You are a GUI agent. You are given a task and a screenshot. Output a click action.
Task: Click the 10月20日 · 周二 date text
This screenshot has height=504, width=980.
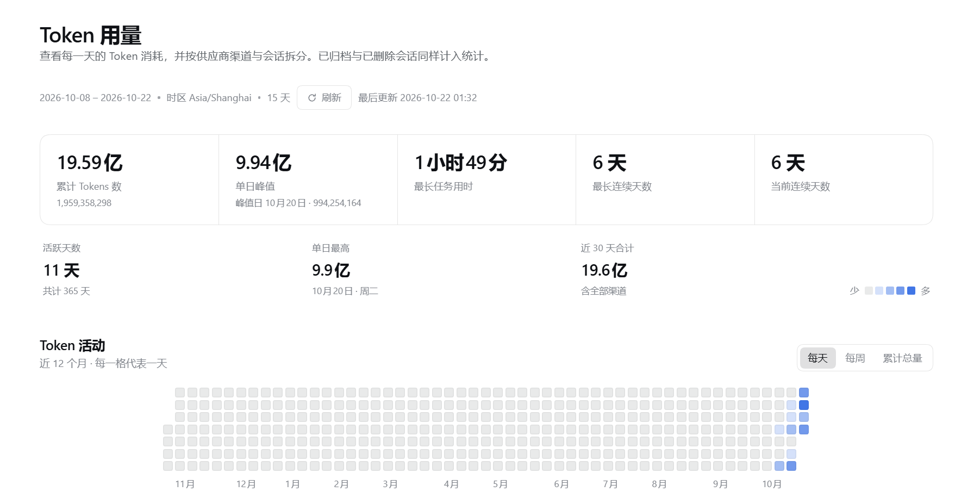coord(345,291)
